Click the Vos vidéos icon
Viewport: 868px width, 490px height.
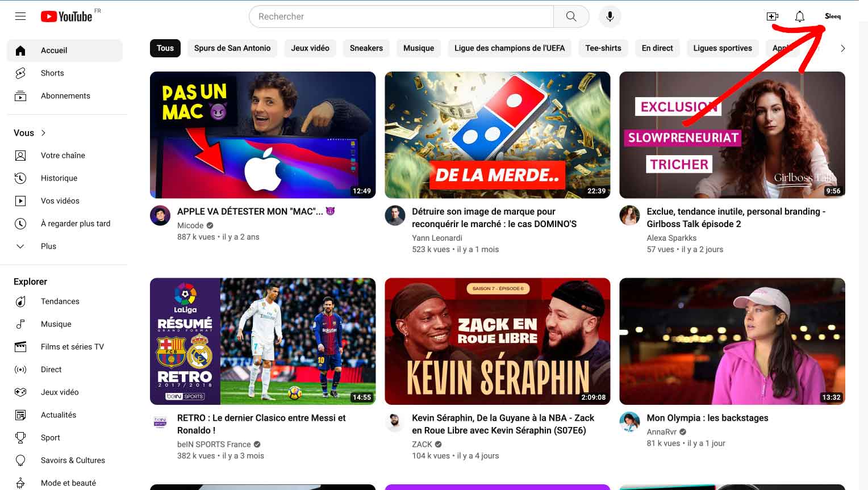pyautogui.click(x=20, y=201)
